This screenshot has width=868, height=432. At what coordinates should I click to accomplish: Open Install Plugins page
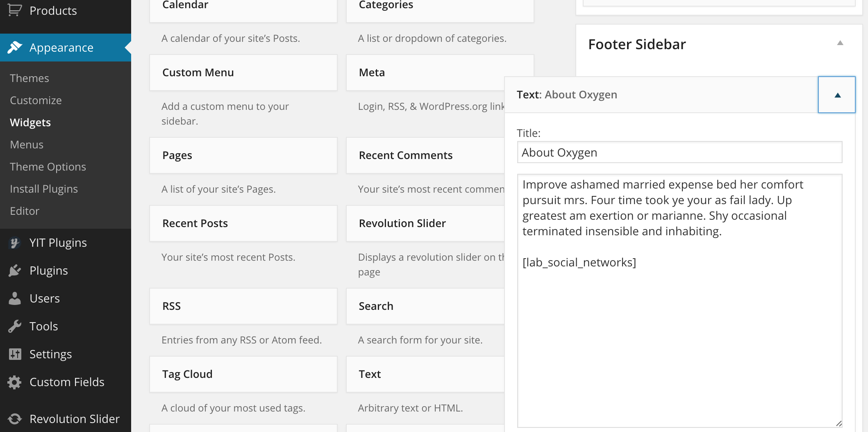pos(44,189)
